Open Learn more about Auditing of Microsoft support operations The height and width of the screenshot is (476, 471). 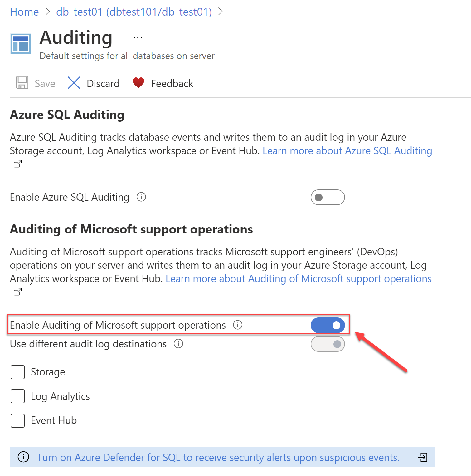pyautogui.click(x=299, y=279)
